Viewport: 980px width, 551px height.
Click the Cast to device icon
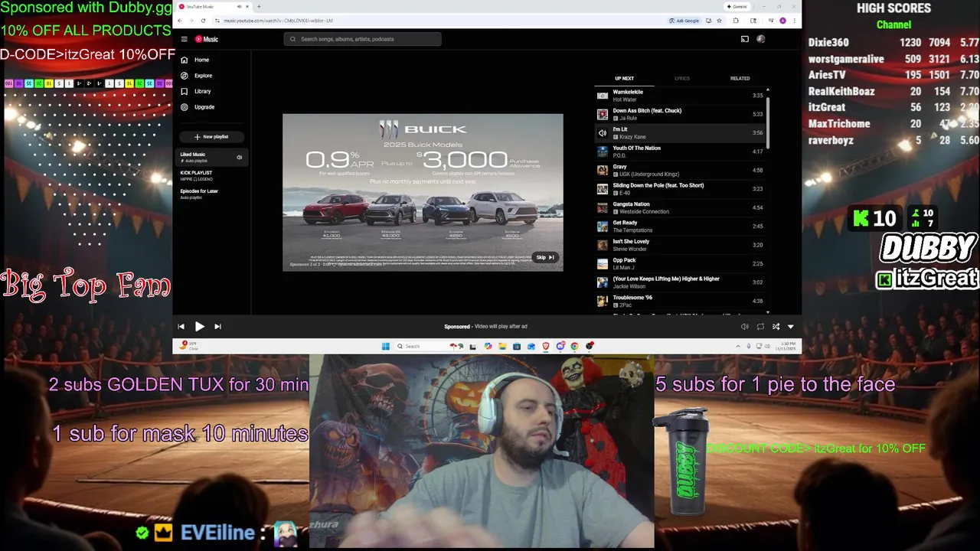744,39
